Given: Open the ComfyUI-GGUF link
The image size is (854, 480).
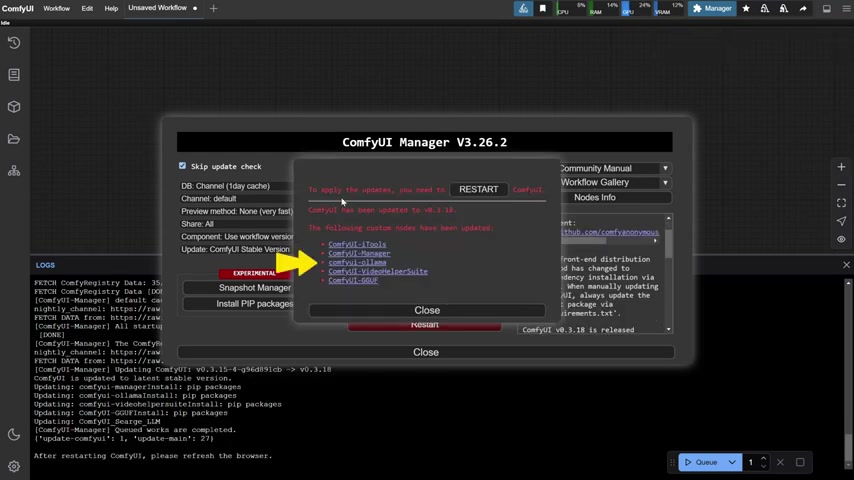Looking at the screenshot, I should (x=353, y=280).
